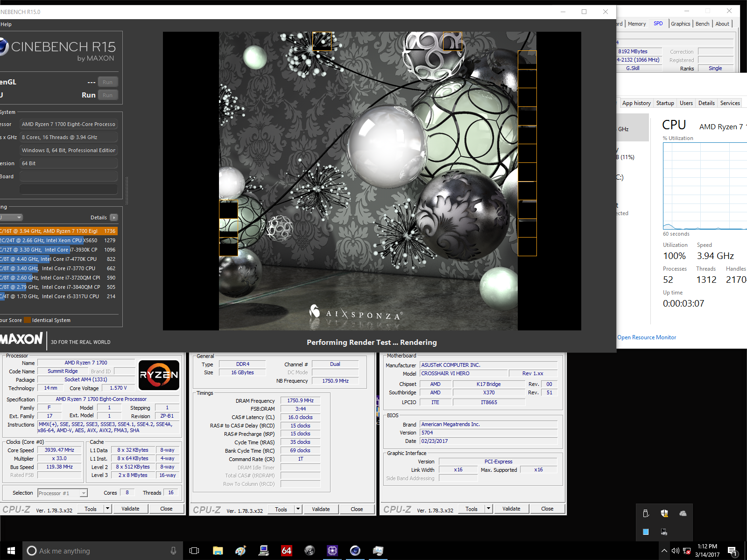Click the device tray icon beside blue square
Viewport: 747px width, 560px height.
point(664,532)
